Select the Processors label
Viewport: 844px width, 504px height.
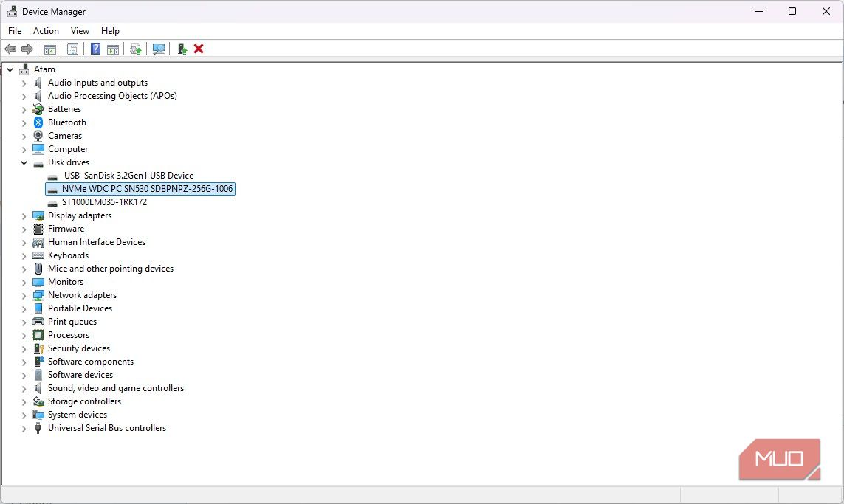[69, 335]
